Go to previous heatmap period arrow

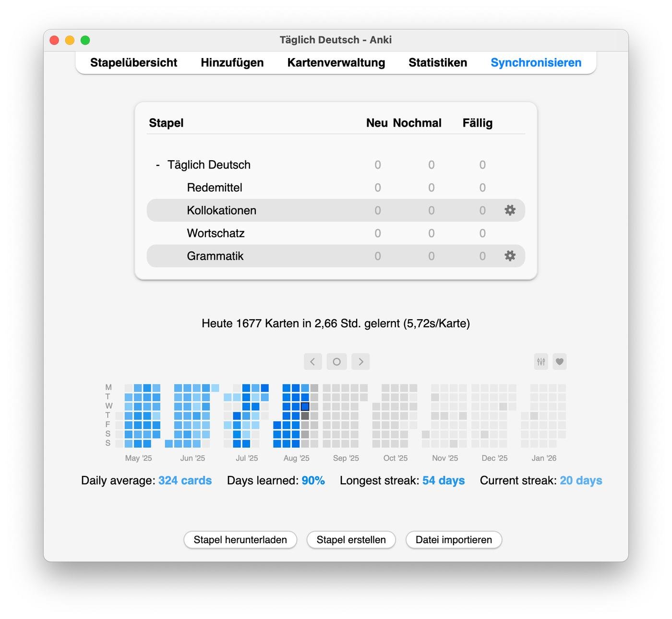click(312, 362)
